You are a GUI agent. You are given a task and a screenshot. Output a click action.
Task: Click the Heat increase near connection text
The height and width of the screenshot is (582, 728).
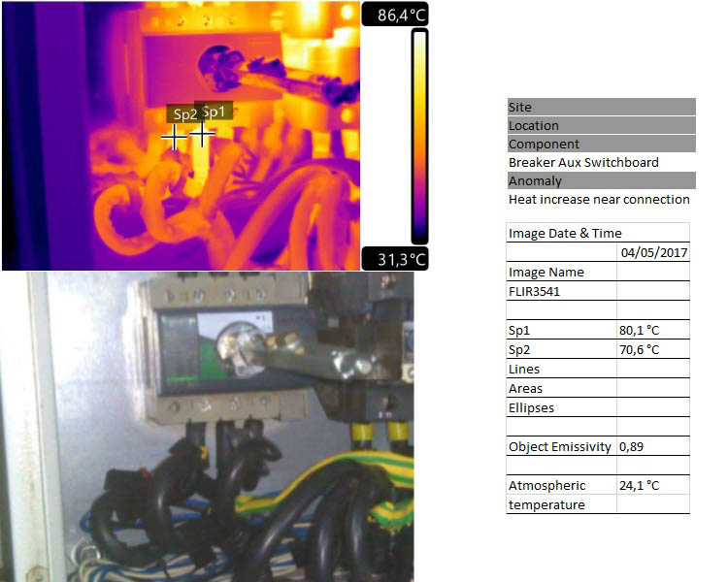coord(599,199)
